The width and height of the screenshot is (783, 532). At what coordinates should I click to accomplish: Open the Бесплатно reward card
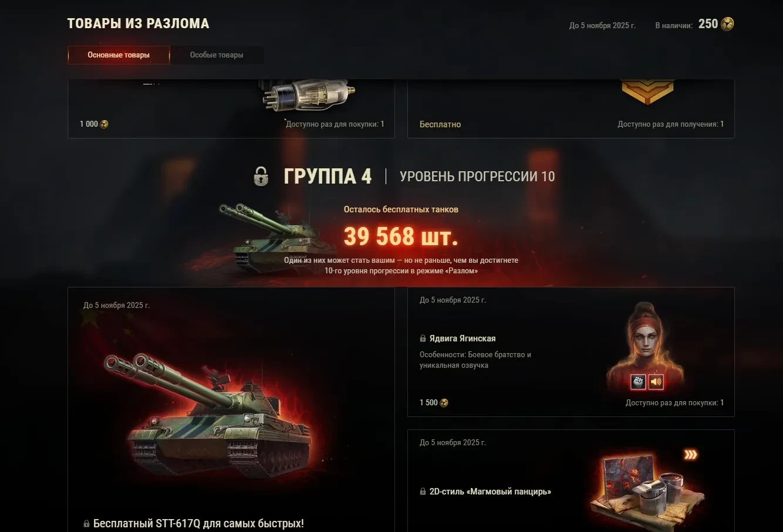[571, 109]
